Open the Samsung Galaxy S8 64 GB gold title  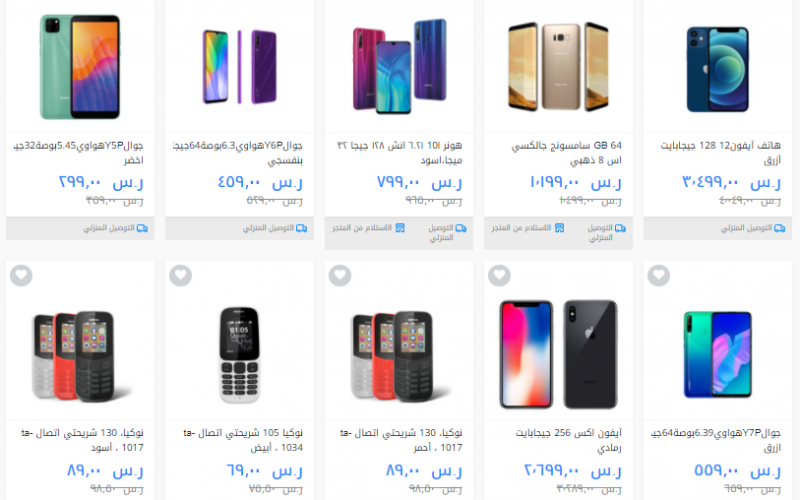click(x=566, y=153)
